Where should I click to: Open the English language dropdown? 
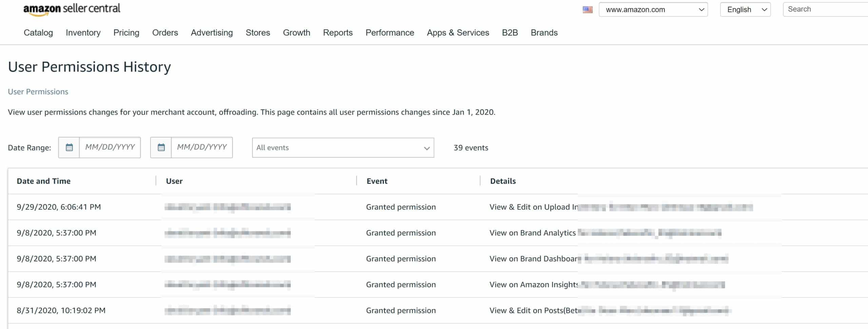pos(745,9)
